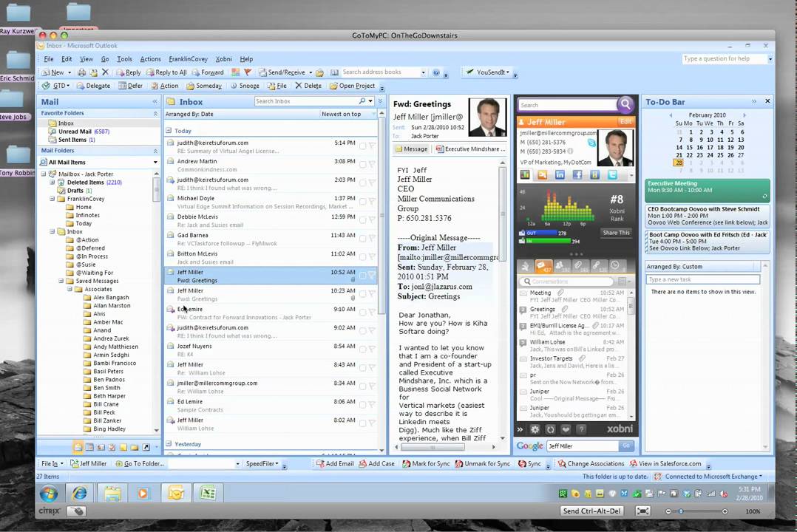Open the Xobni menu
Image resolution: width=797 pixels, height=532 pixels.
223,59
